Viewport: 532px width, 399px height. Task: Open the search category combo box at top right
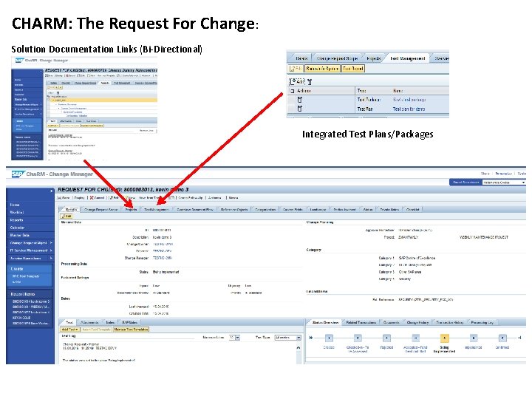tap(504, 183)
